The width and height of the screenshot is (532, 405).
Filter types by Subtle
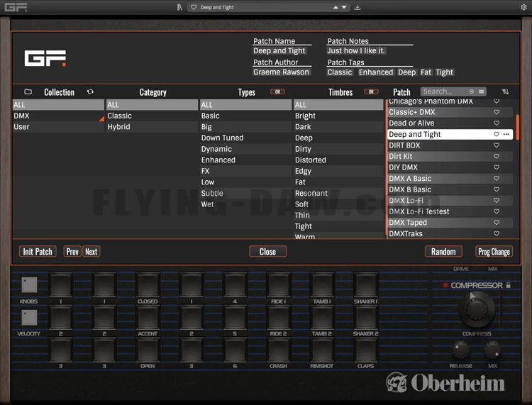(x=245, y=193)
